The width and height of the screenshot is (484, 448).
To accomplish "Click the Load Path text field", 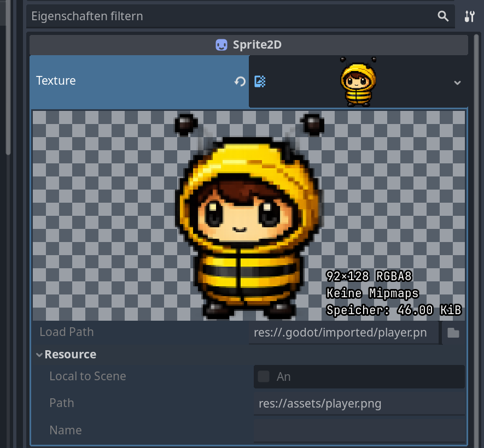I will pyautogui.click(x=345, y=333).
